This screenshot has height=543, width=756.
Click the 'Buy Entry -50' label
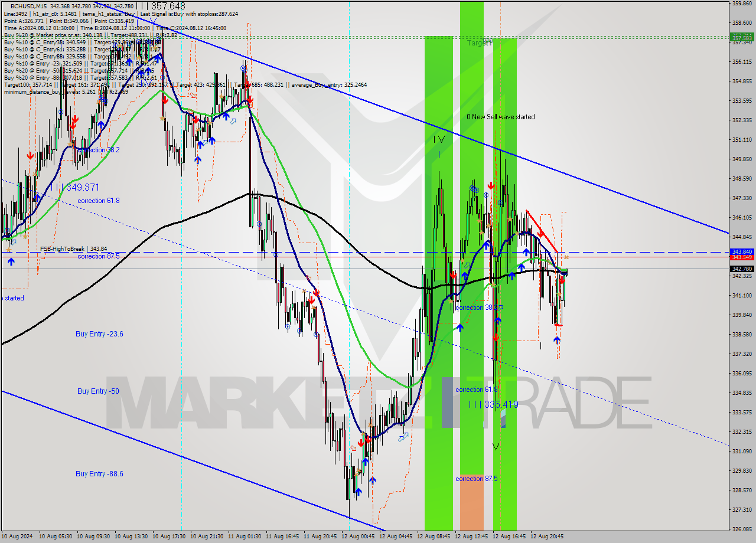coord(98,391)
